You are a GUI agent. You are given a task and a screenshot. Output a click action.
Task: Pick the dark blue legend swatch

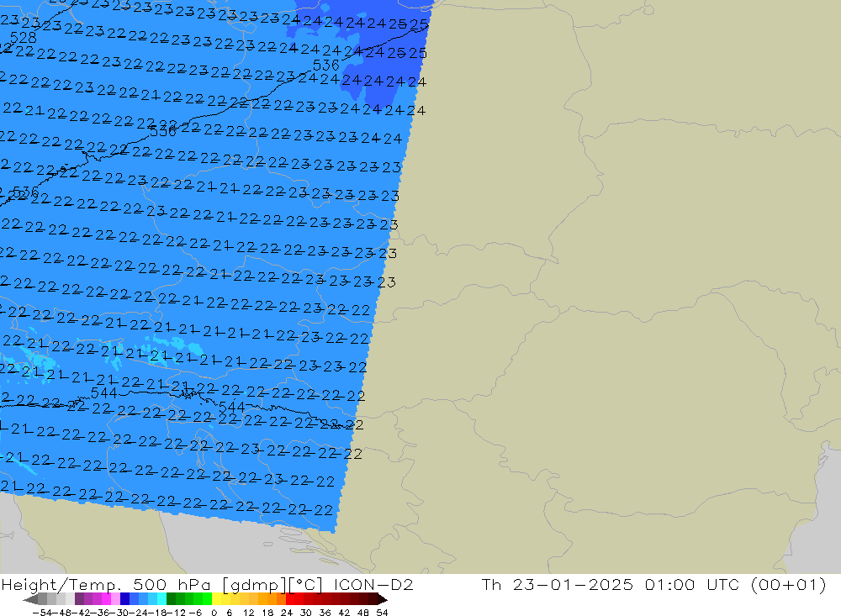124,599
